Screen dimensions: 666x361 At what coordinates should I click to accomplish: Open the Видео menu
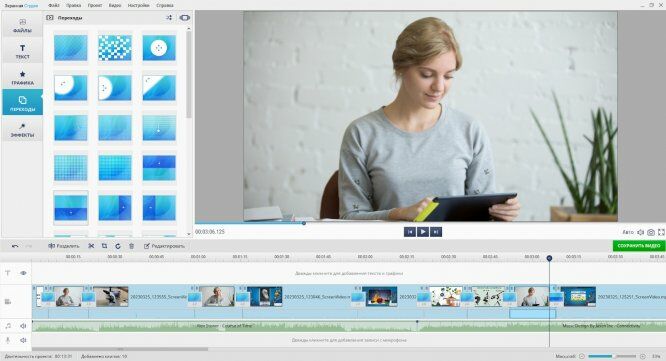pyautogui.click(x=115, y=6)
